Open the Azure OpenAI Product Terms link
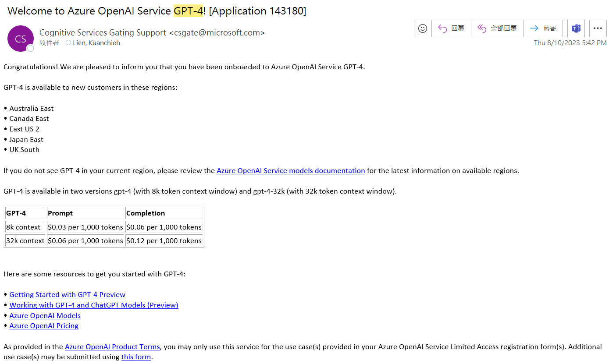 click(x=112, y=347)
